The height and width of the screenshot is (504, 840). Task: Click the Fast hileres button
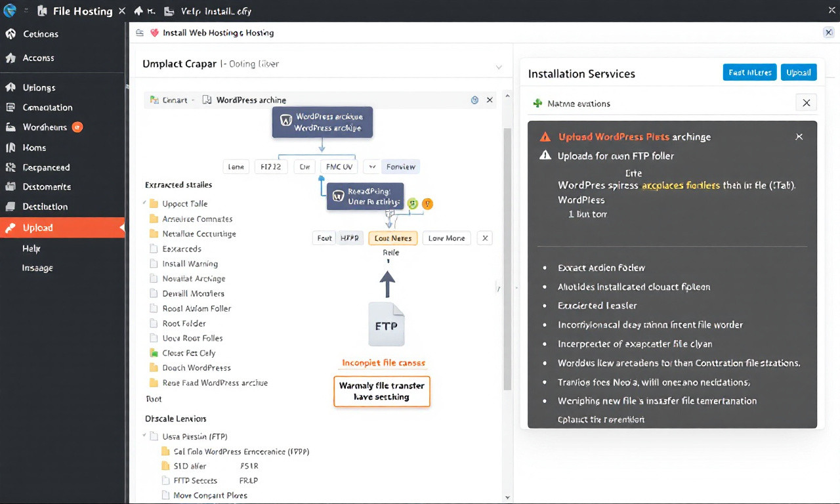point(749,72)
